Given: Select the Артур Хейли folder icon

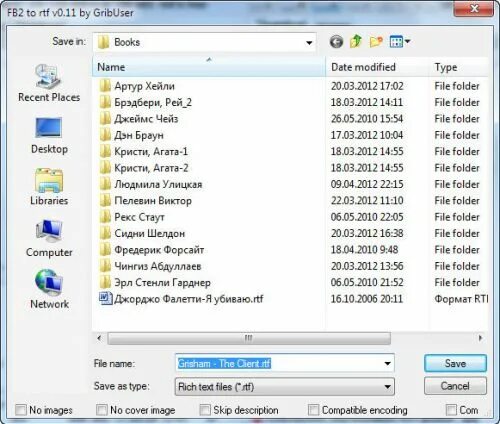Looking at the screenshot, I should tap(105, 86).
